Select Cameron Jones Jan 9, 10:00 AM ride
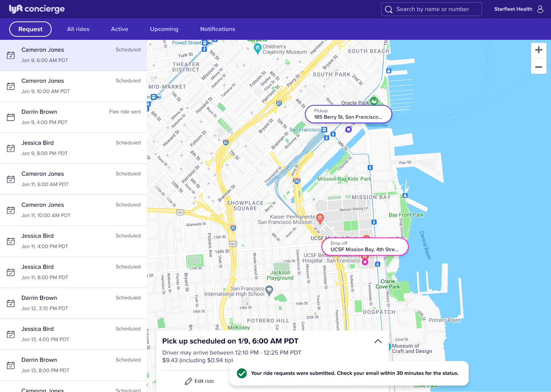The image size is (551, 392). pos(73,86)
